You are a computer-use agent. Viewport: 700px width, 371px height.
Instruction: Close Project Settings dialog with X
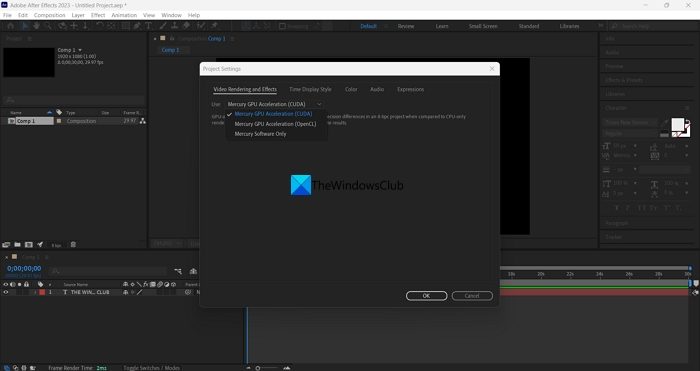click(492, 69)
